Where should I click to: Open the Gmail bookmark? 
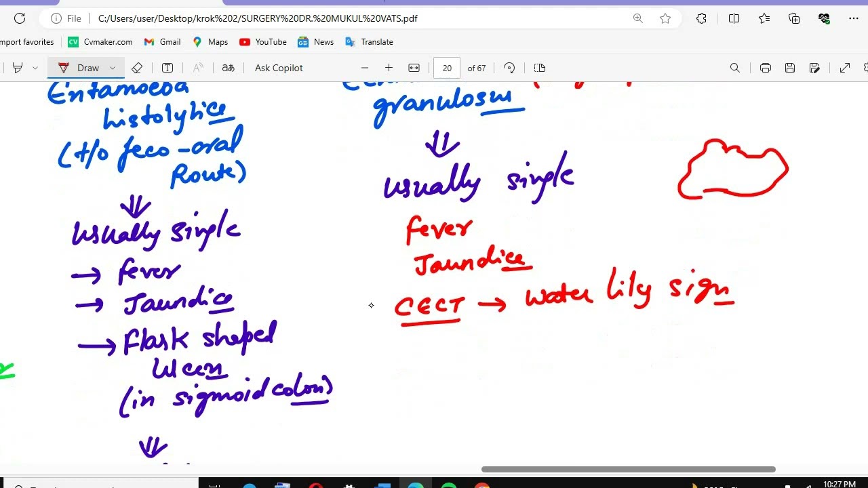163,42
